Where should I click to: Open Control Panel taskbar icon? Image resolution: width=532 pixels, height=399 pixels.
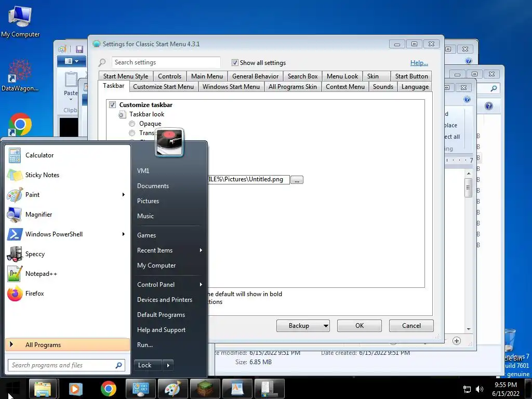tap(140, 389)
